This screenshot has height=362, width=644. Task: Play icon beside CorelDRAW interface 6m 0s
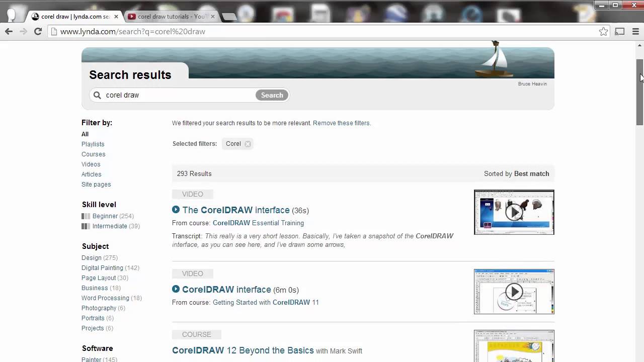[176, 289]
